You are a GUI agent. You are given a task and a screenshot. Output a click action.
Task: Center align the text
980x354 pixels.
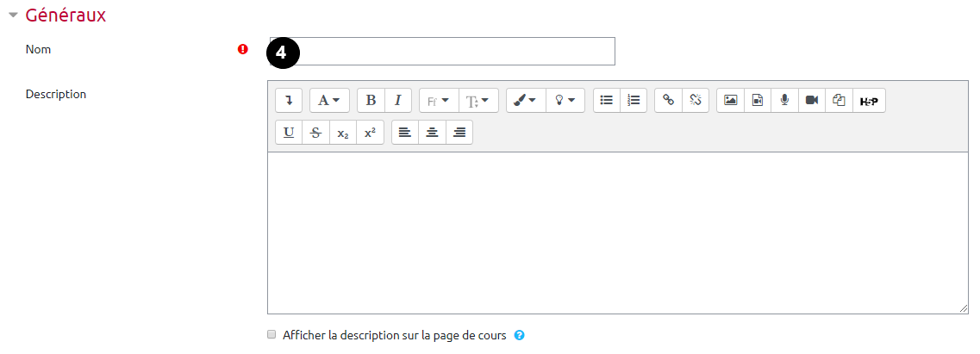(432, 133)
